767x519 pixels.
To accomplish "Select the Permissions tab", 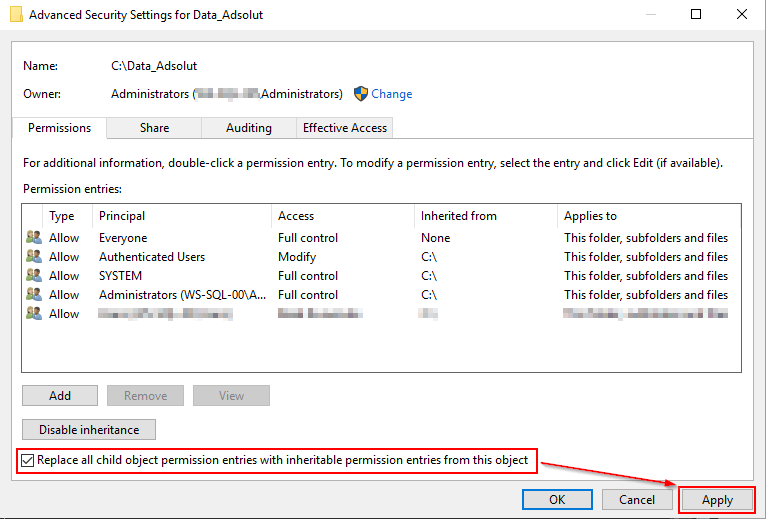I will (60, 128).
